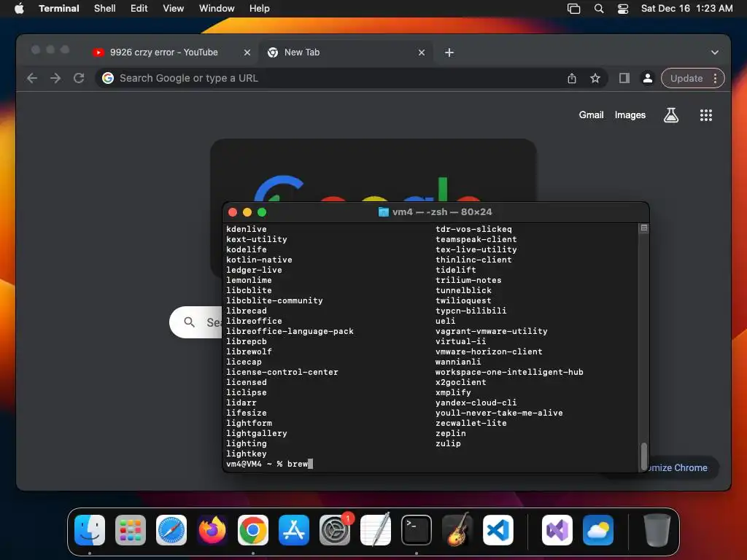This screenshot has width=747, height=560.
Task: Click Terminal icon in the Dock
Action: click(x=417, y=530)
